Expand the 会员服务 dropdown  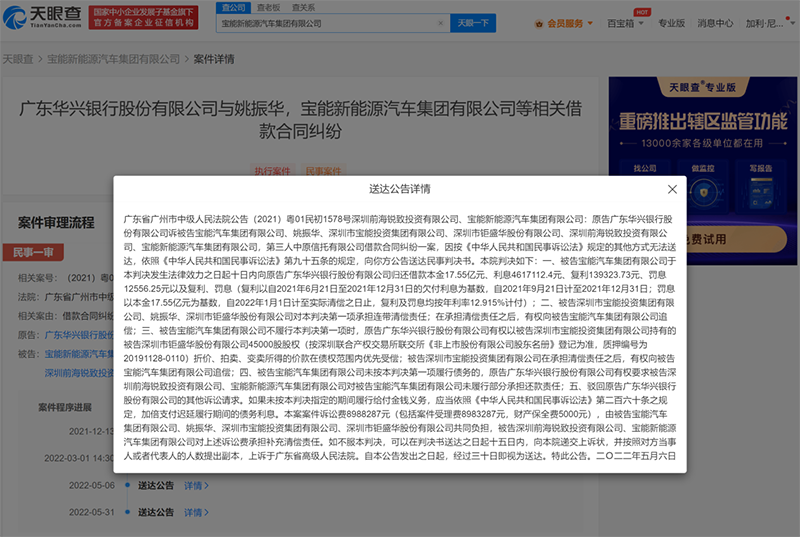click(x=590, y=23)
